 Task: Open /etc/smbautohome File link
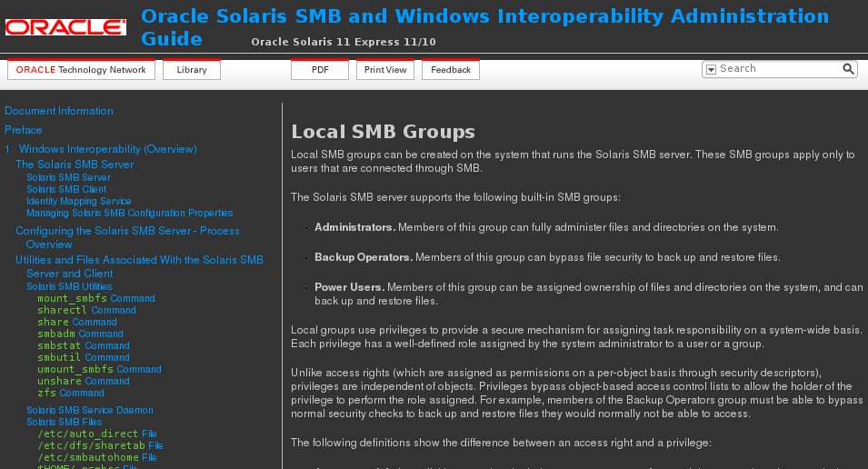pos(97,457)
